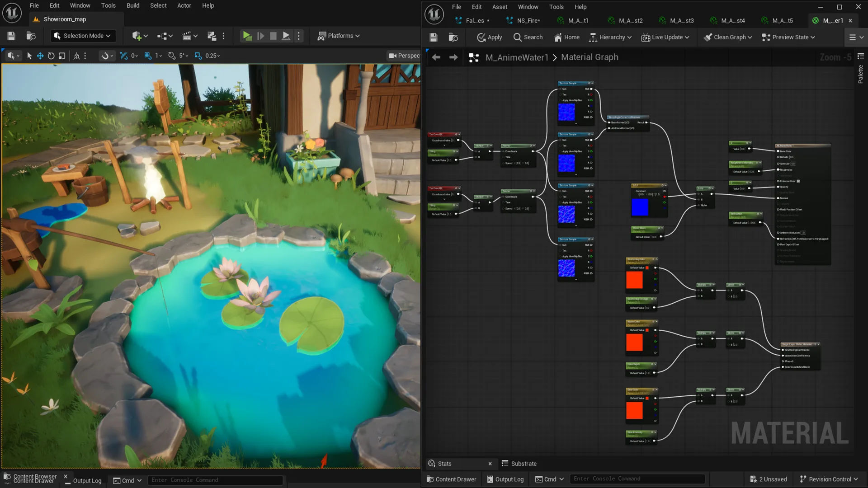This screenshot has width=868, height=488.
Task: Toggle grid location snapping icon
Action: pos(148,56)
